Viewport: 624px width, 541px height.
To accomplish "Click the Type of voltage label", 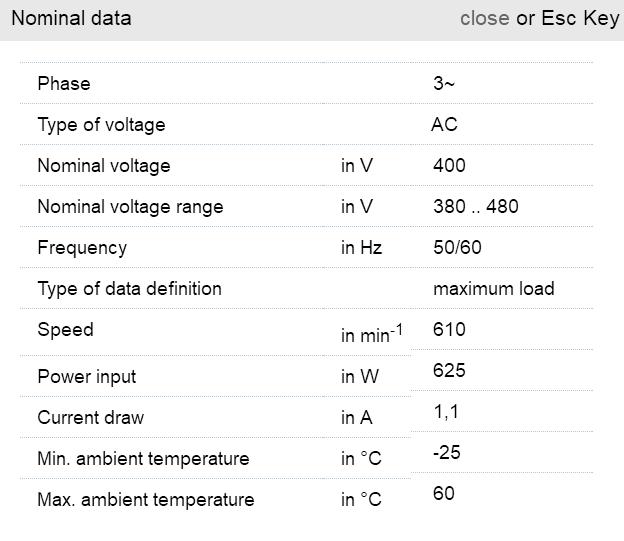I will (x=101, y=125).
